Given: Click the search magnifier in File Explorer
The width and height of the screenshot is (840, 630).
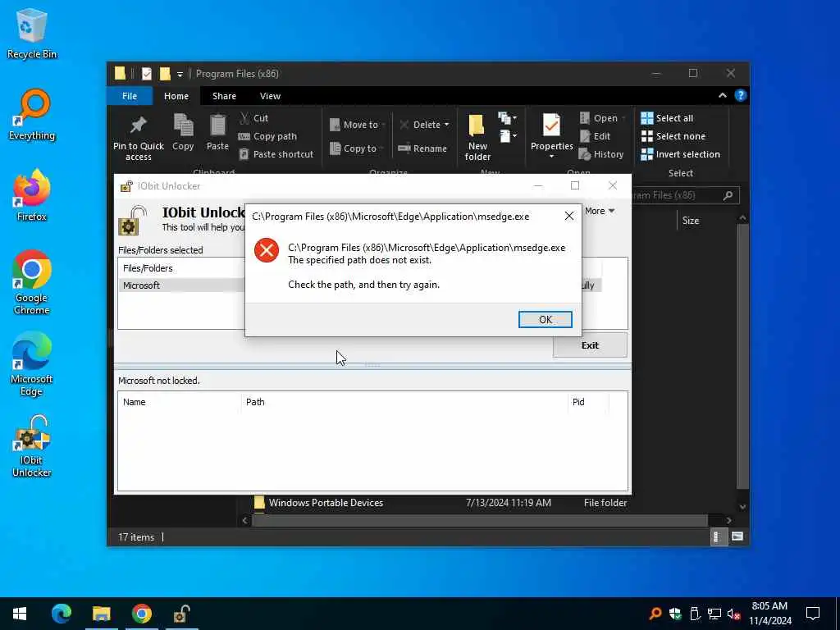Looking at the screenshot, I should (728, 195).
